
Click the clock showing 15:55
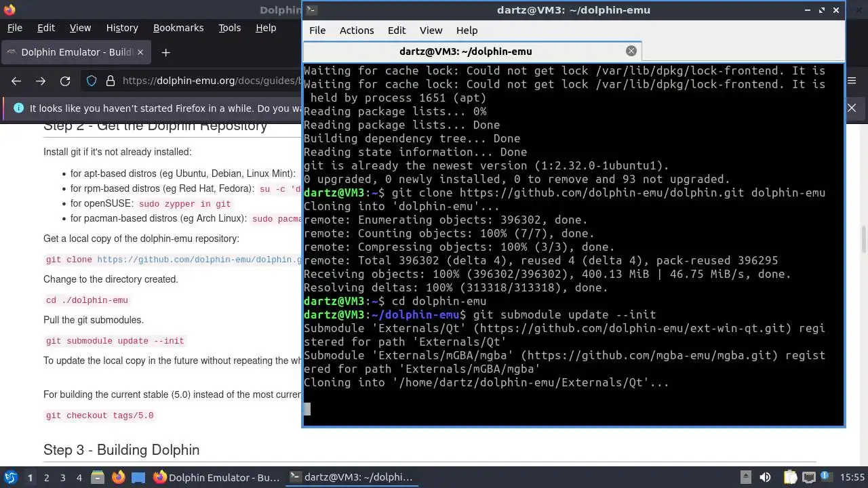click(x=852, y=477)
